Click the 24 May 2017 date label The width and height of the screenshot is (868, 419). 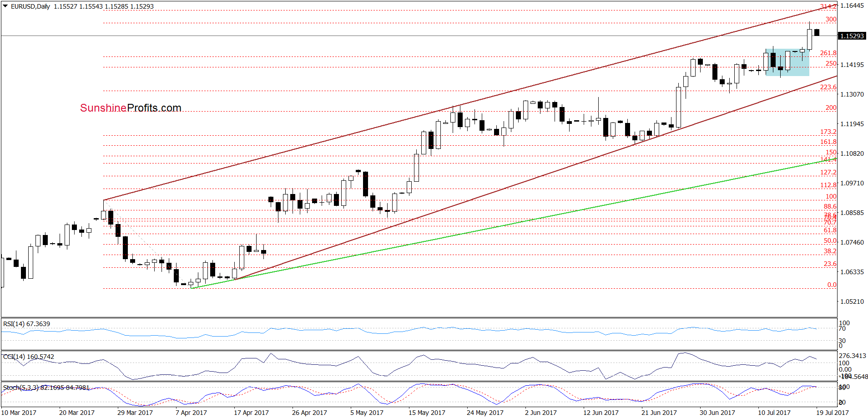485,413
